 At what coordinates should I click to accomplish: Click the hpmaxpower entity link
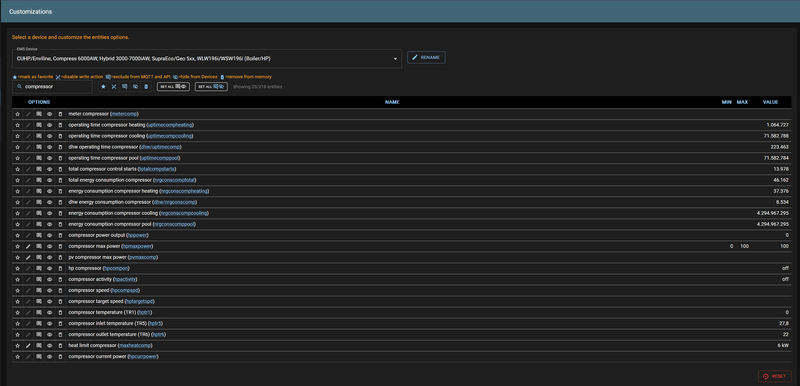pos(137,246)
